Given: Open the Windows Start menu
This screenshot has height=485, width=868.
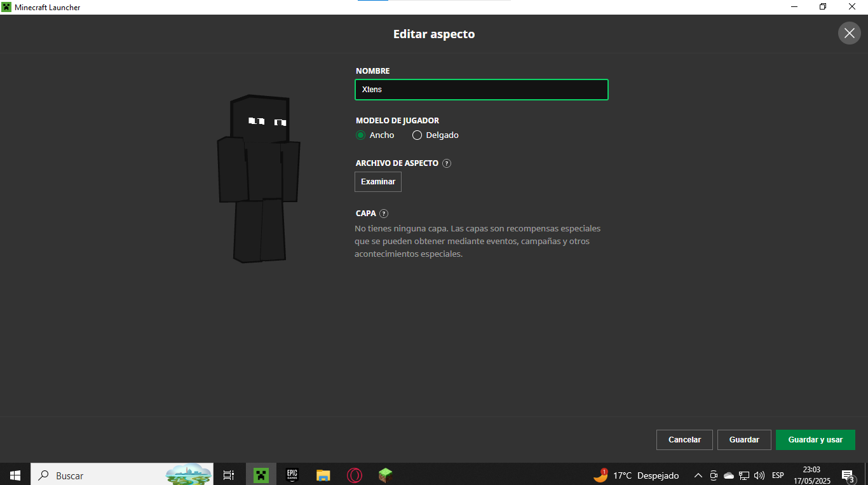Looking at the screenshot, I should [x=15, y=475].
